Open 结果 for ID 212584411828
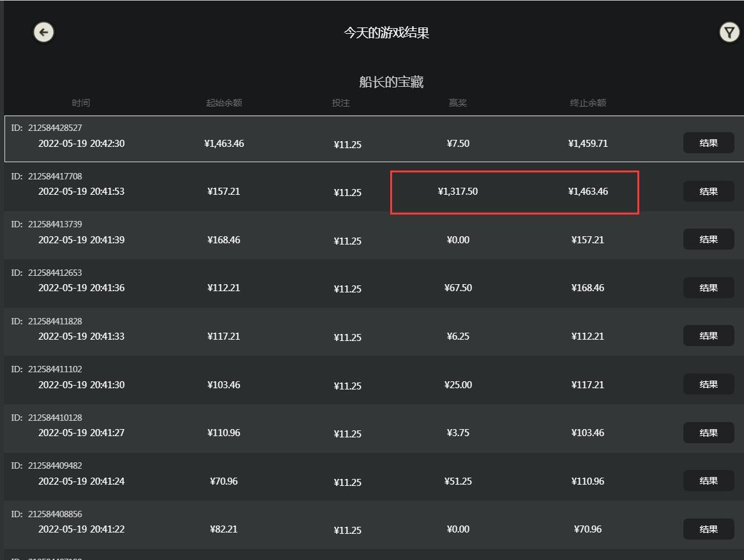 tap(708, 336)
